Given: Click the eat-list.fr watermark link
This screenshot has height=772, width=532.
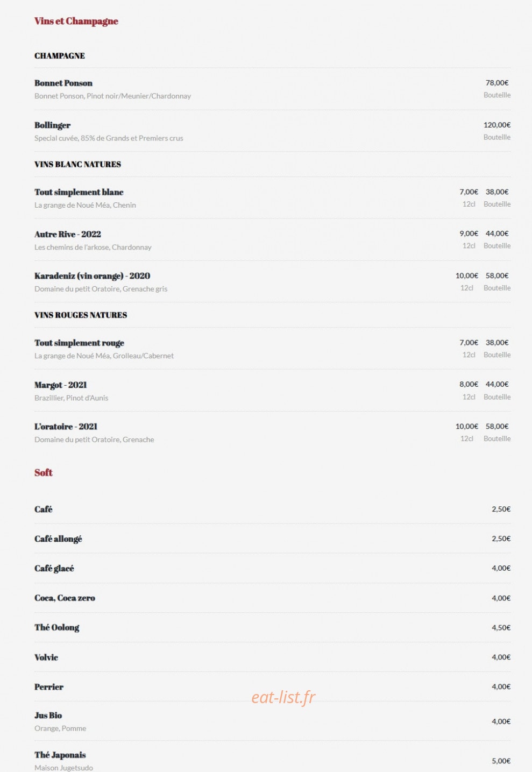Looking at the screenshot, I should [x=283, y=697].
